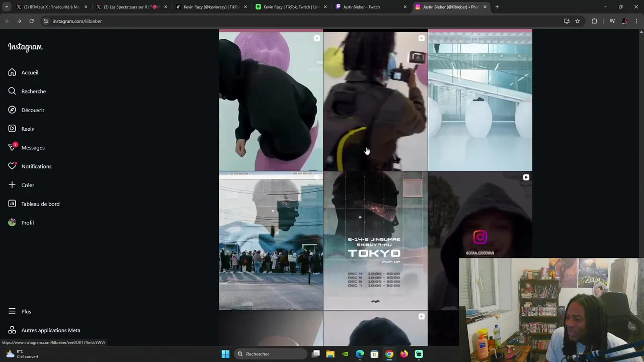Open the Profil avatar
Image resolution: width=644 pixels, height=362 pixels.
click(12, 222)
